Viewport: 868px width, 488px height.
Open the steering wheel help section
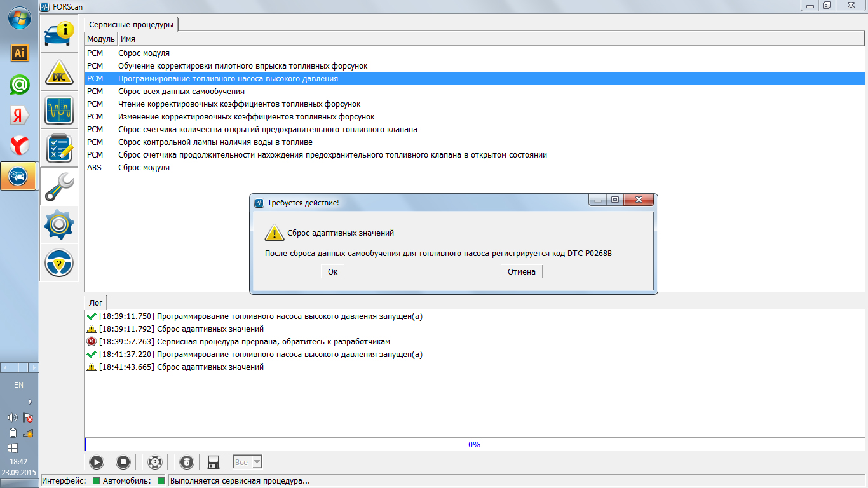click(x=59, y=262)
